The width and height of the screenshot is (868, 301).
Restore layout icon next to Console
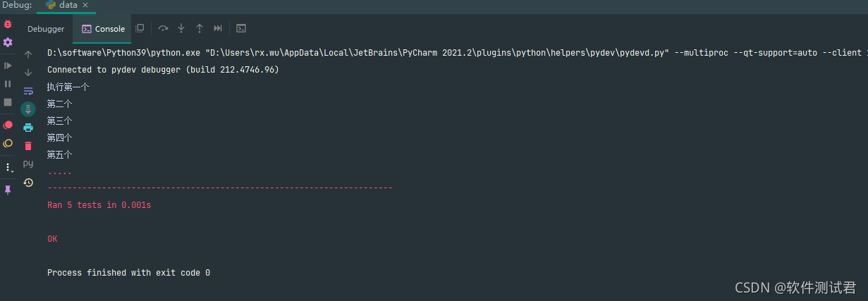pos(140,28)
